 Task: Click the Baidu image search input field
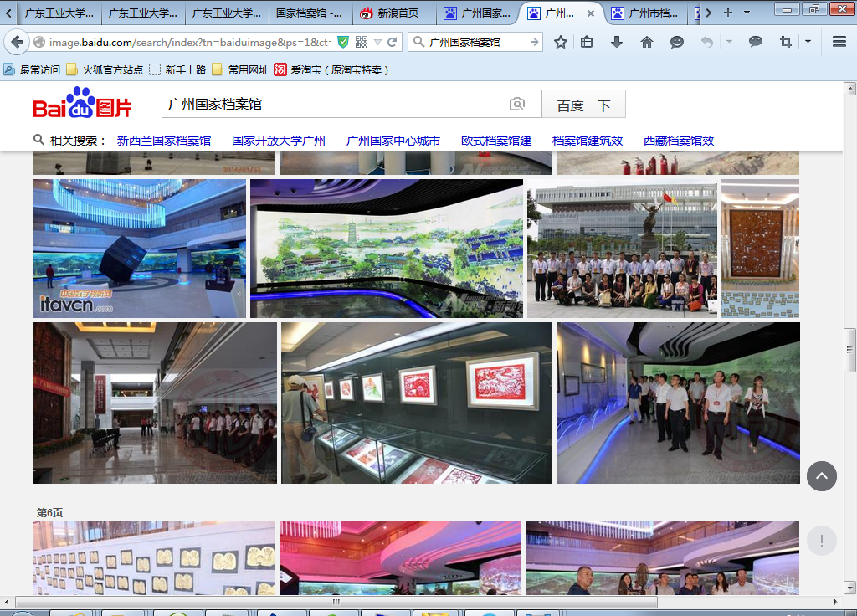tap(335, 105)
